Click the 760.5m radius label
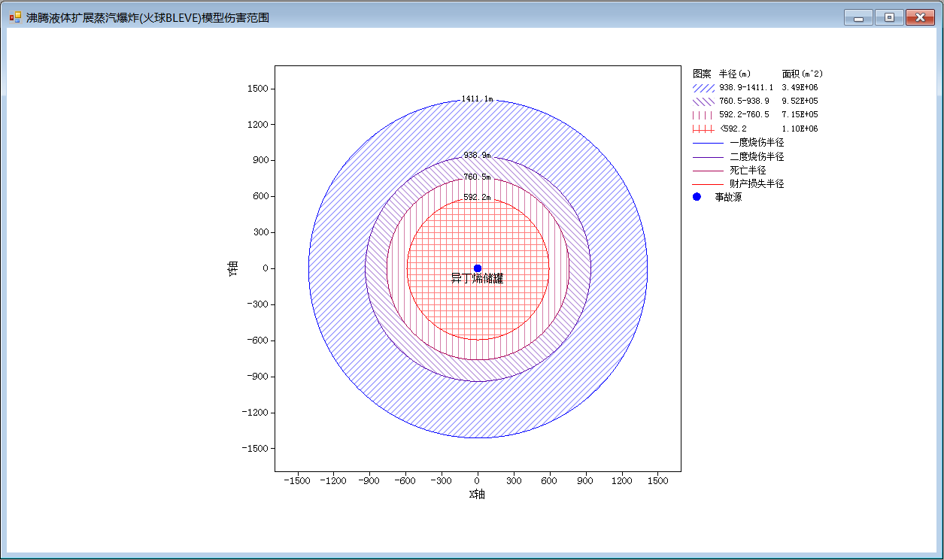Image resolution: width=944 pixels, height=560 pixels. pos(477,177)
